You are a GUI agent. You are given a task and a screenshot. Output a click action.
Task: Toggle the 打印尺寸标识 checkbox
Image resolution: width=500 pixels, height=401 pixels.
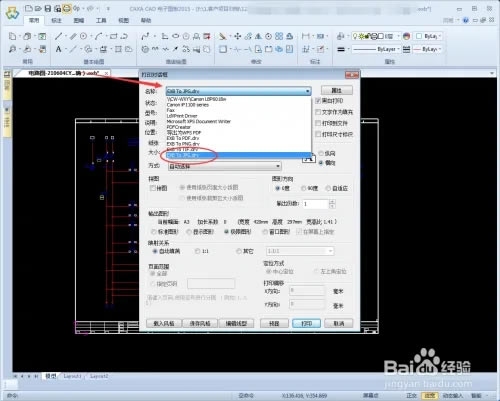(318, 134)
